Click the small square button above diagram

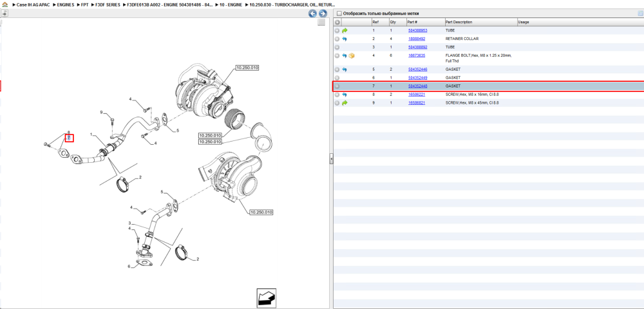[x=321, y=23]
